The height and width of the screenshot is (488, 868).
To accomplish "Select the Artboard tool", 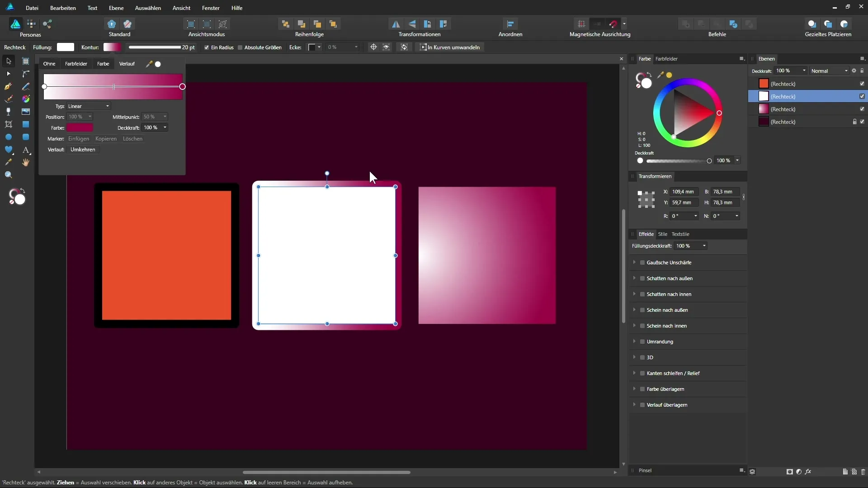I will [26, 61].
